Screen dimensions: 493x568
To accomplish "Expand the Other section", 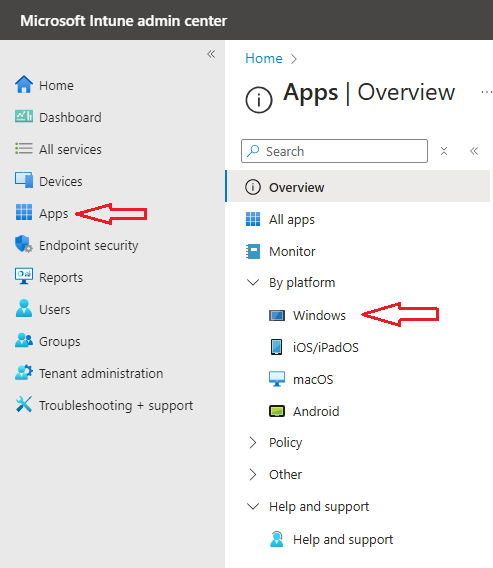I will coord(253,474).
